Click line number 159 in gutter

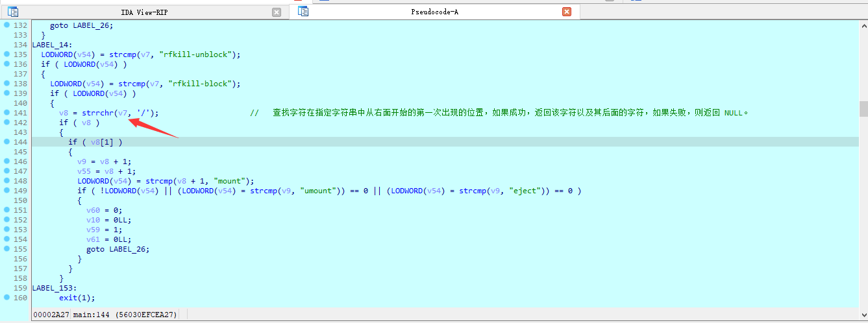(20, 288)
